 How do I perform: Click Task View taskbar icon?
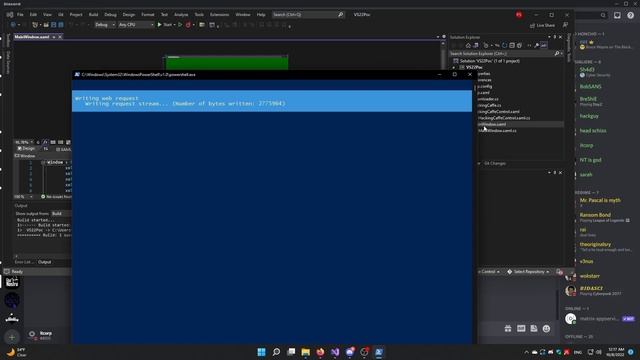[x=291, y=352]
